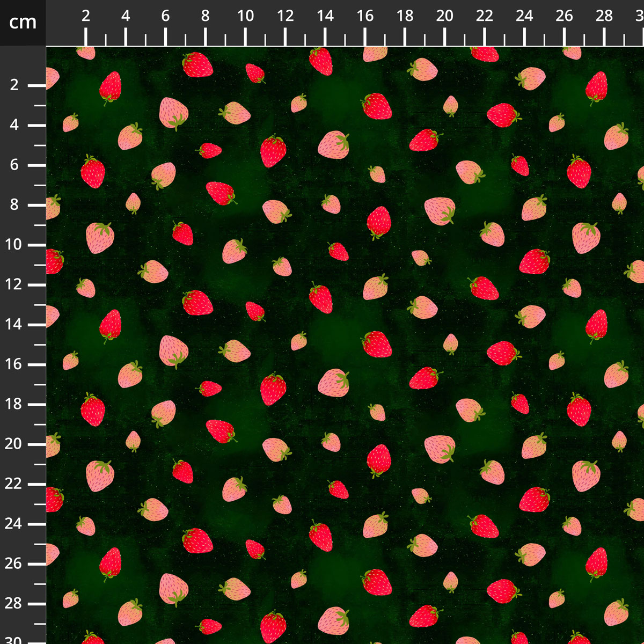This screenshot has height=644, width=644.
Task: Click the 8 mark on the left ruler
Action: click(x=14, y=205)
